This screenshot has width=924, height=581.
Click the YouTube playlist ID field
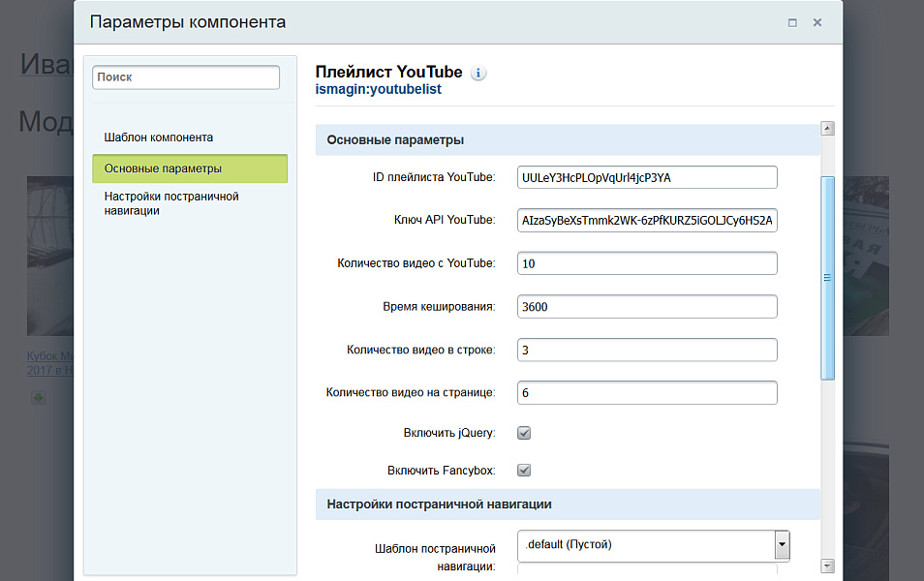(x=647, y=176)
